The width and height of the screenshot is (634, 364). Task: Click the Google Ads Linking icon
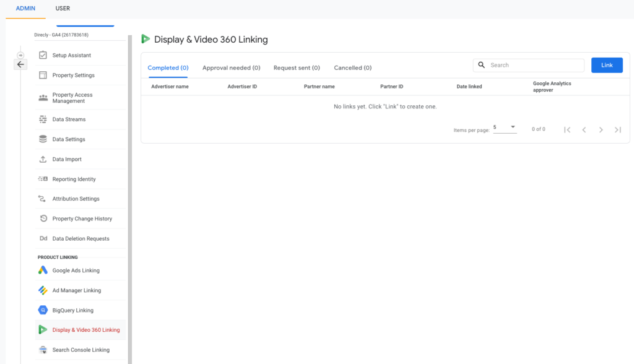click(43, 271)
